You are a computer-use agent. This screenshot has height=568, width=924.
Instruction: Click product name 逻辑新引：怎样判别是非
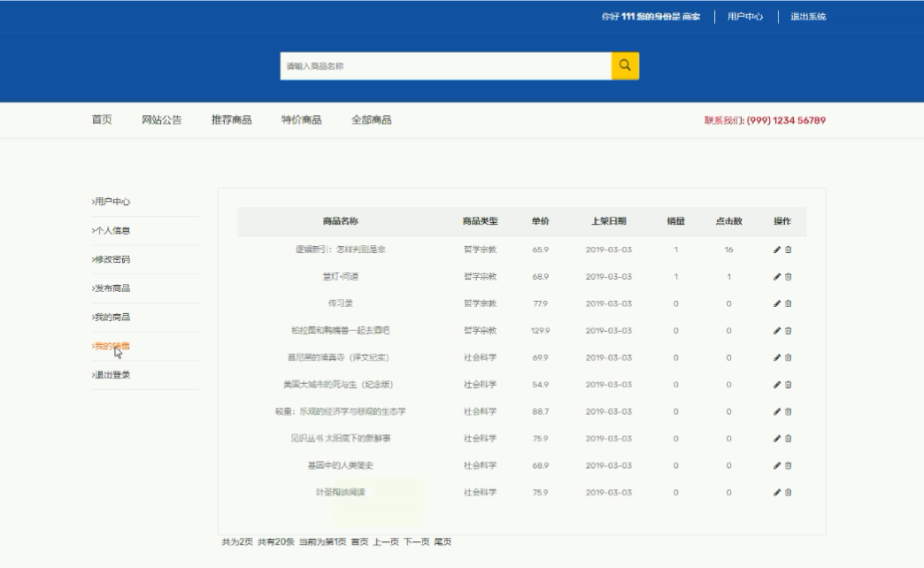click(x=340, y=249)
